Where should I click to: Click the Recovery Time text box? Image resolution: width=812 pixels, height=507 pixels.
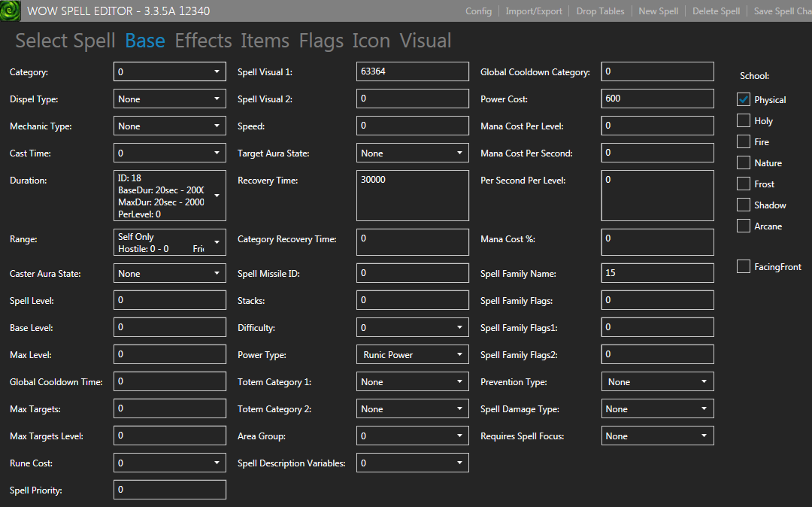pyautogui.click(x=412, y=196)
